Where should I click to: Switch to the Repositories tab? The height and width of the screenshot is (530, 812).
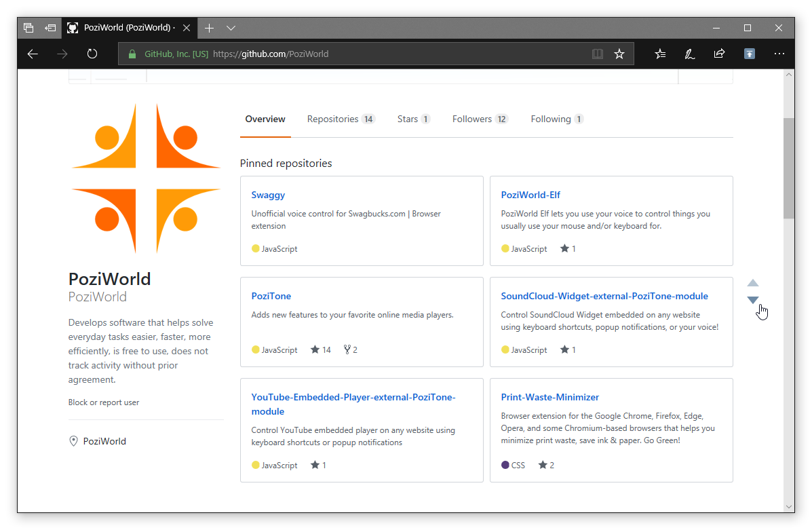point(341,119)
